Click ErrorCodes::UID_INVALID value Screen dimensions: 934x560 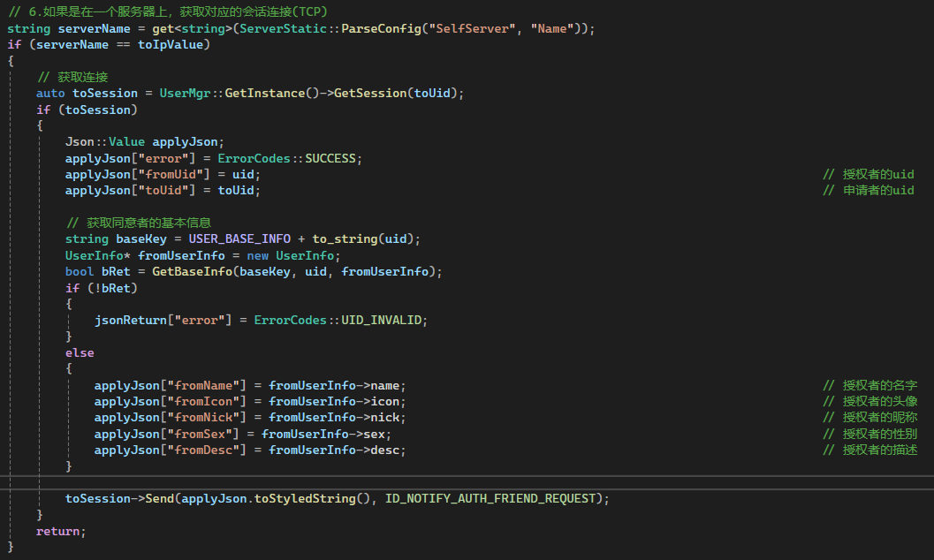[x=338, y=320]
